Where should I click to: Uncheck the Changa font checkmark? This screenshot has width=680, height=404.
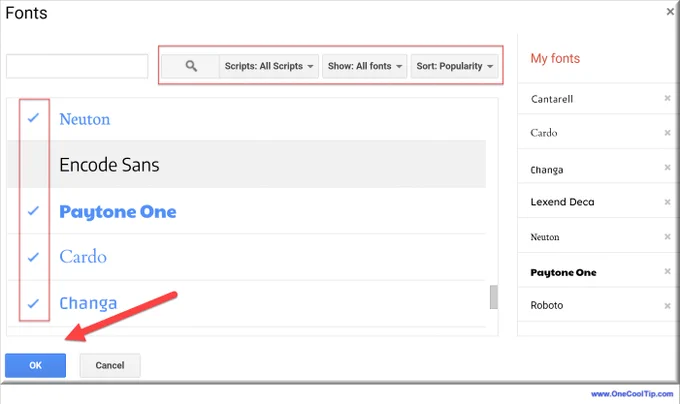33,303
